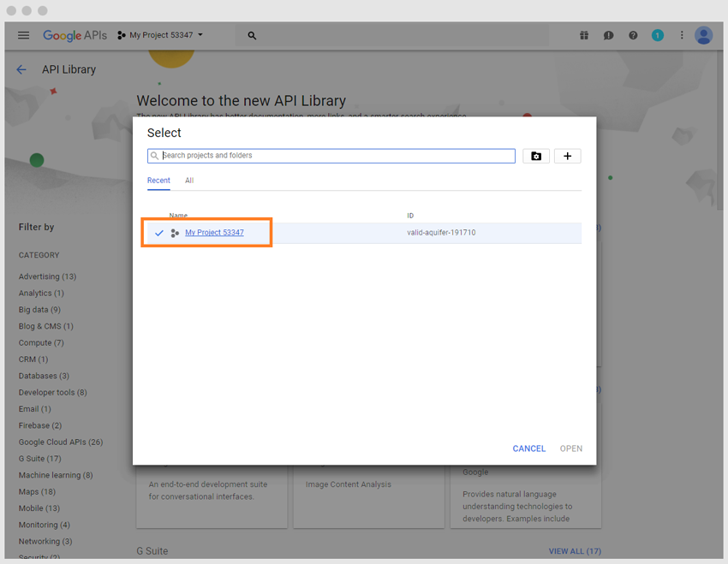The width and height of the screenshot is (728, 564).
Task: Open the help question mark icon
Action: pyautogui.click(x=633, y=35)
